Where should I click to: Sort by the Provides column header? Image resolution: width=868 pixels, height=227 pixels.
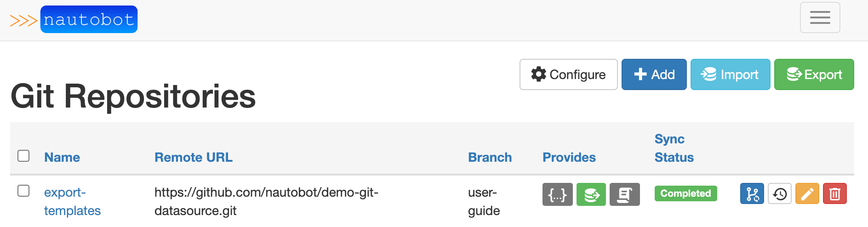click(569, 157)
